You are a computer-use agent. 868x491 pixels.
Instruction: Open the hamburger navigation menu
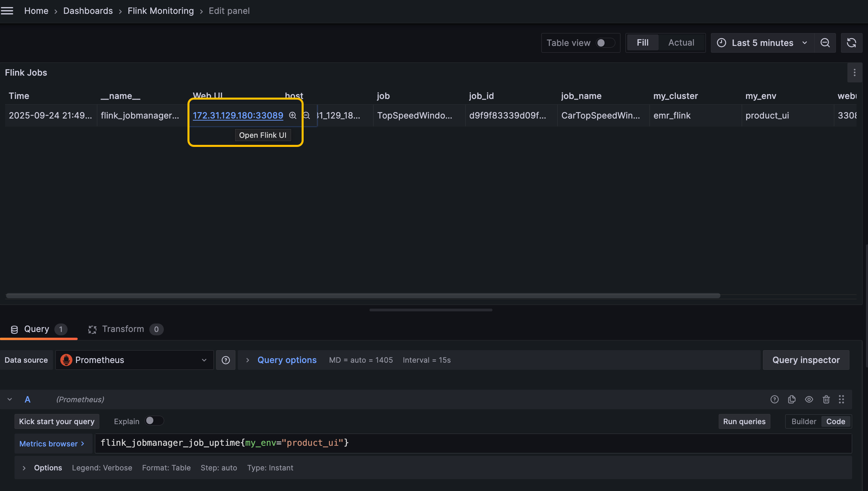pos(7,11)
